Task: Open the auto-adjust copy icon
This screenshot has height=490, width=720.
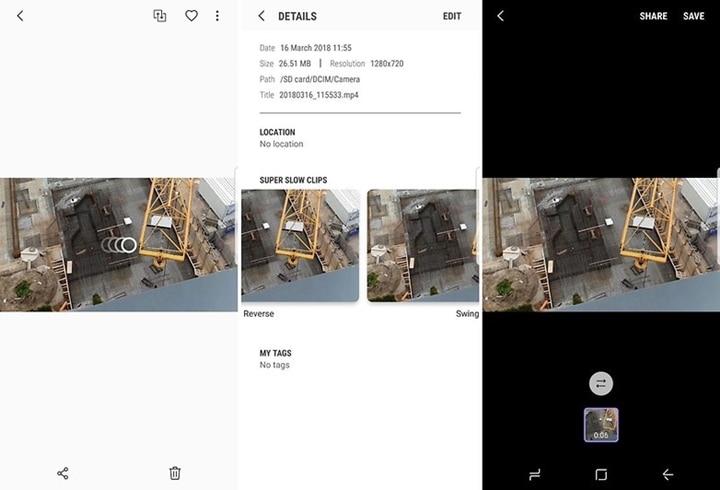Action: tap(159, 16)
